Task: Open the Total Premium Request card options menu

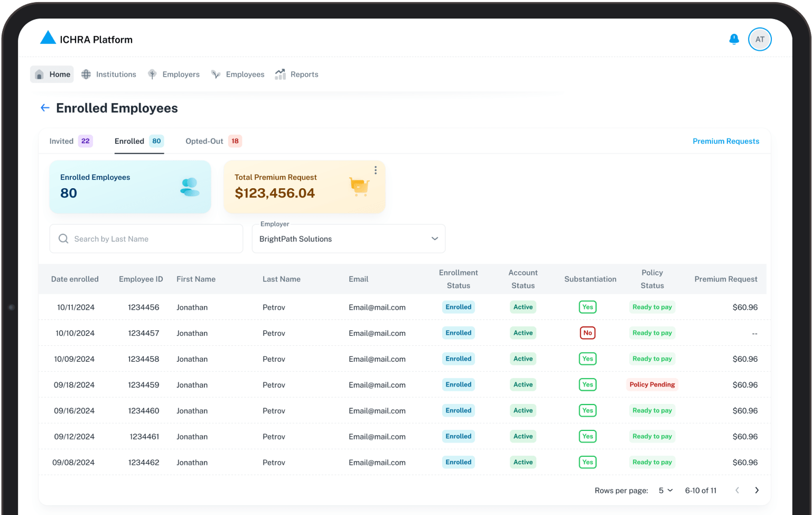Action: pos(376,170)
